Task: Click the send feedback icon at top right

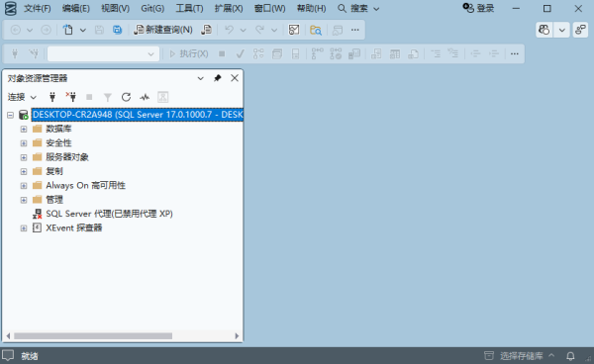Action: (x=580, y=30)
